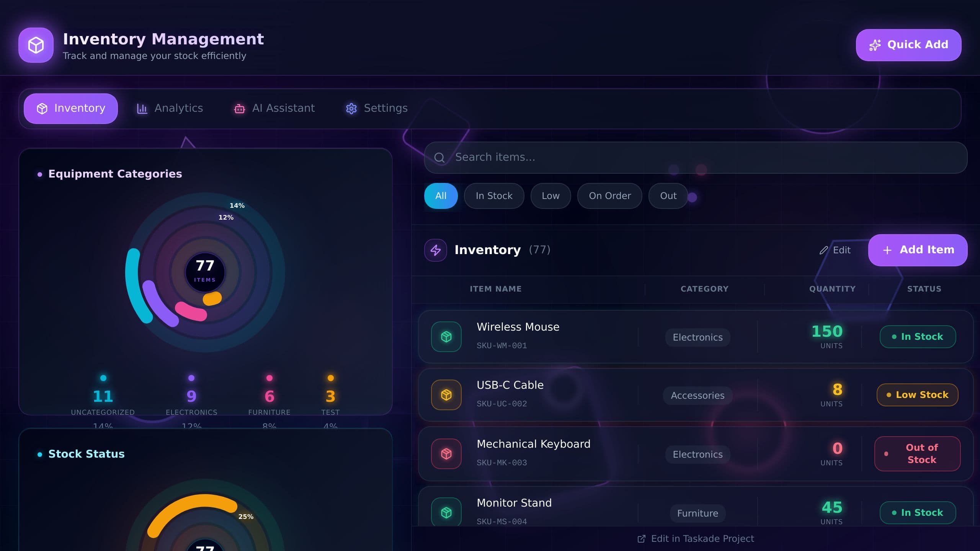980x551 pixels.
Task: Click the bar chart icon beside Analytics
Action: point(142,109)
